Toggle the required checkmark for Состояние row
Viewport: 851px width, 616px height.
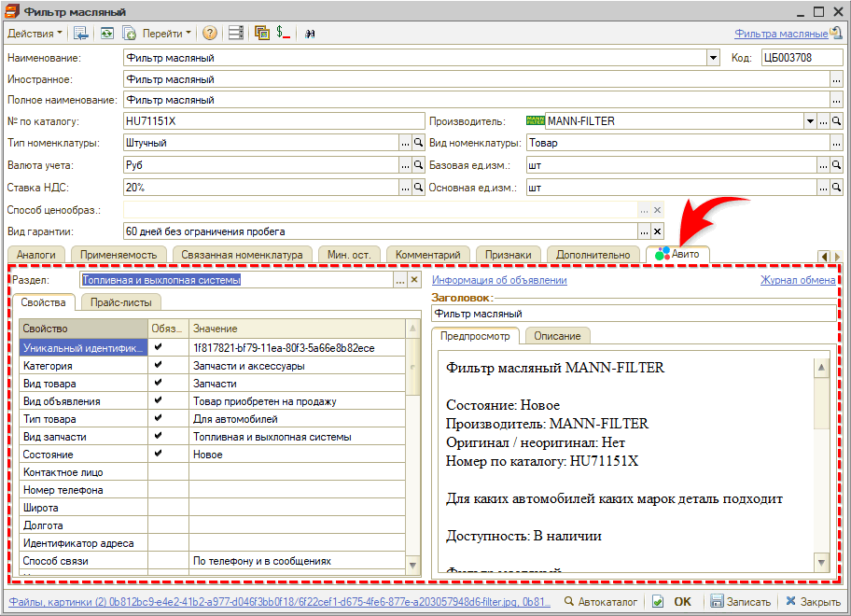pyautogui.click(x=158, y=455)
